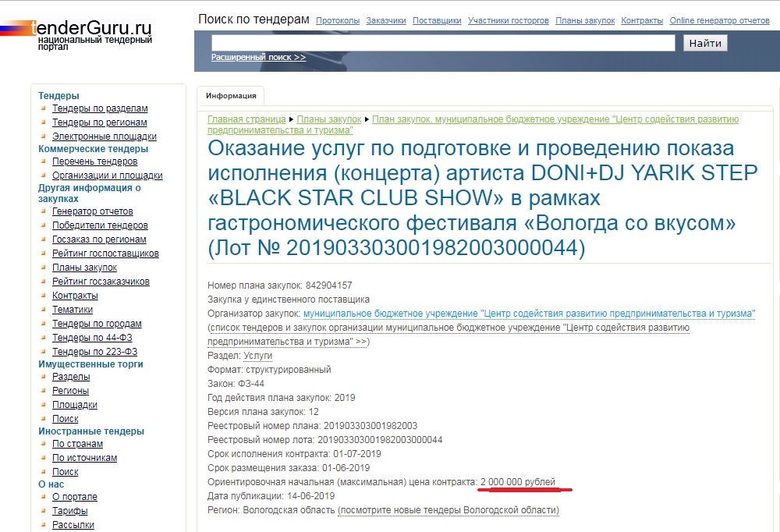Viewport: 780px width, 532px height.
Task: Open Перечень тендеров sidebar link
Action: 95,161
